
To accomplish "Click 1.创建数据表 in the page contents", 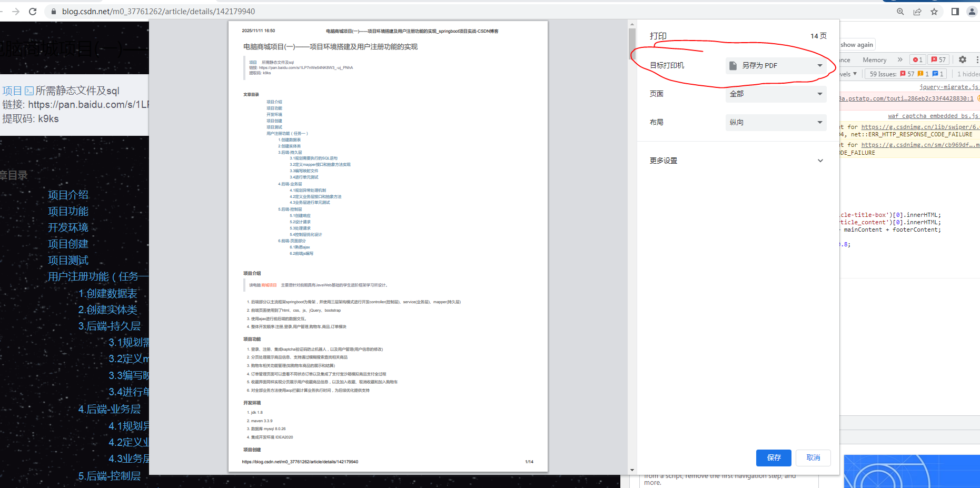I will click(x=108, y=293).
